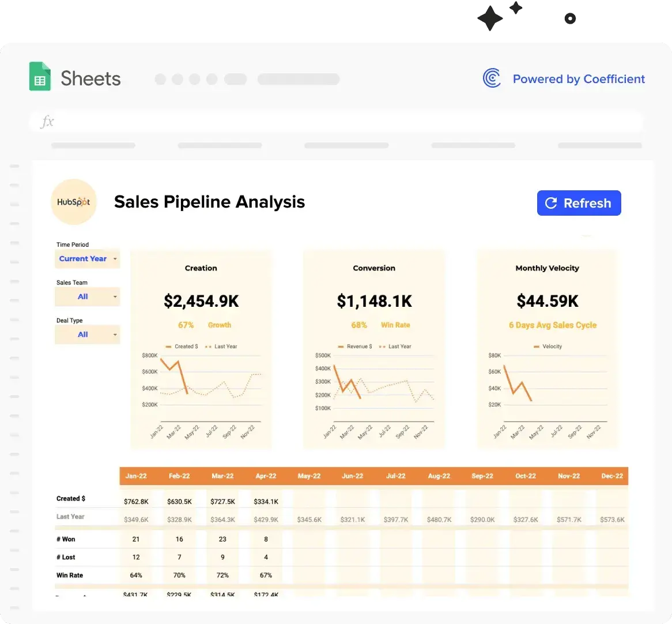The image size is (672, 624).
Task: Click the Sheets title in the top bar
Action: point(90,78)
